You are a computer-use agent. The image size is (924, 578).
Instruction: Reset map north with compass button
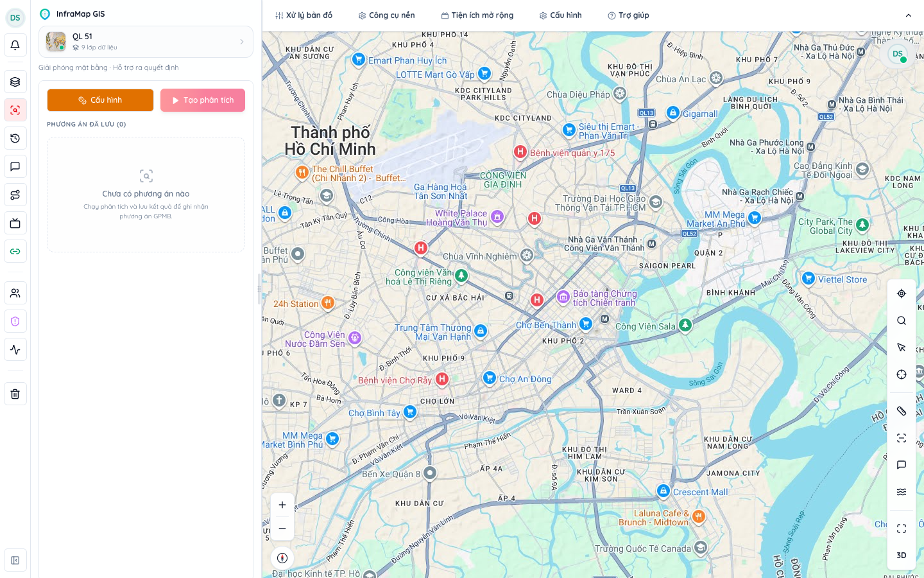[x=282, y=558]
